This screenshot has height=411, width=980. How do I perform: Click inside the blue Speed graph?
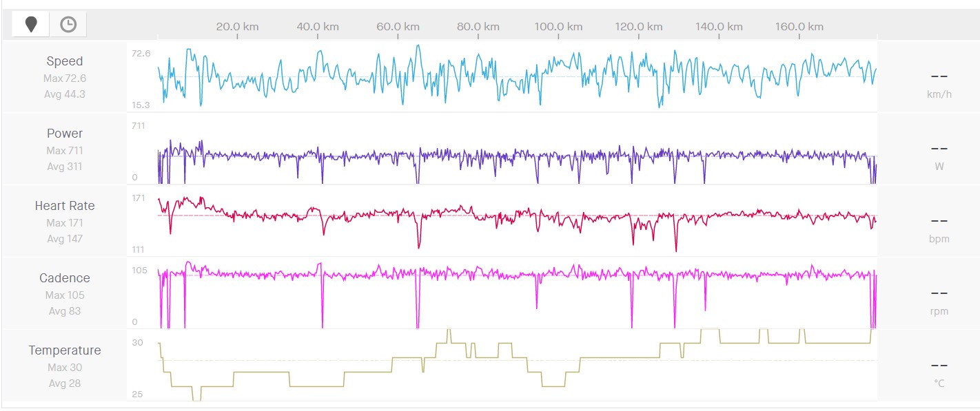pos(517,76)
